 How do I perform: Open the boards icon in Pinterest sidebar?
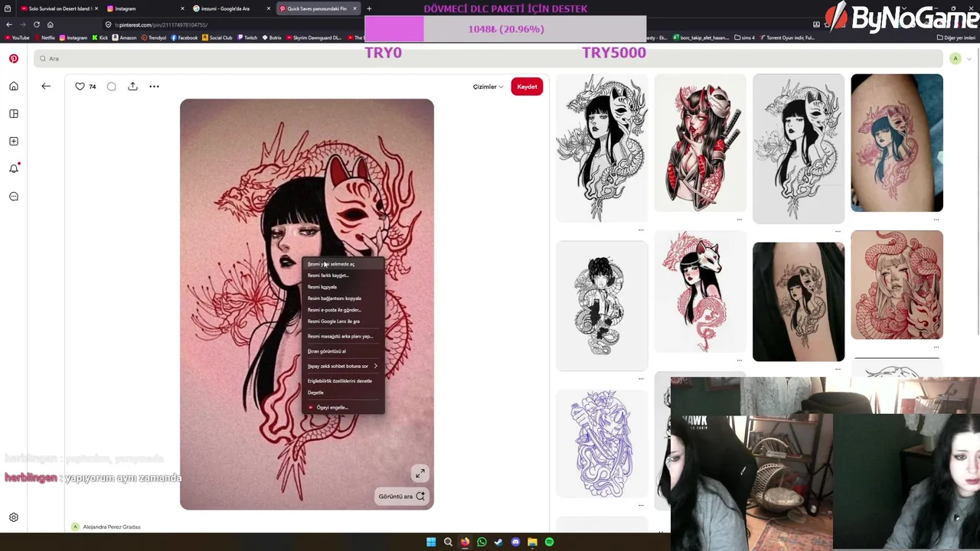[x=14, y=113]
